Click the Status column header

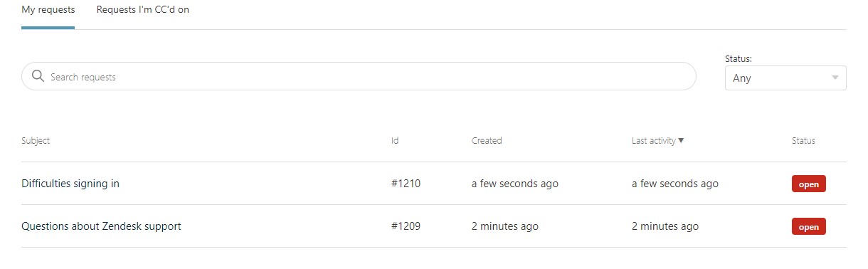coord(803,141)
